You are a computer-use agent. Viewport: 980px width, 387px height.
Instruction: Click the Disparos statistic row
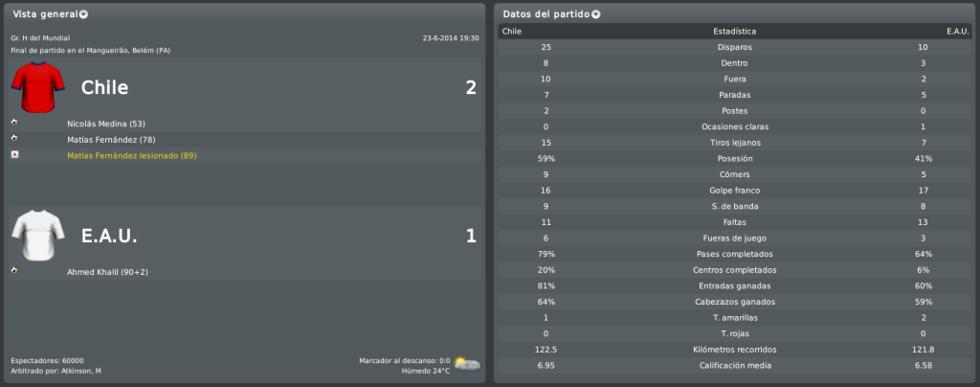(735, 48)
